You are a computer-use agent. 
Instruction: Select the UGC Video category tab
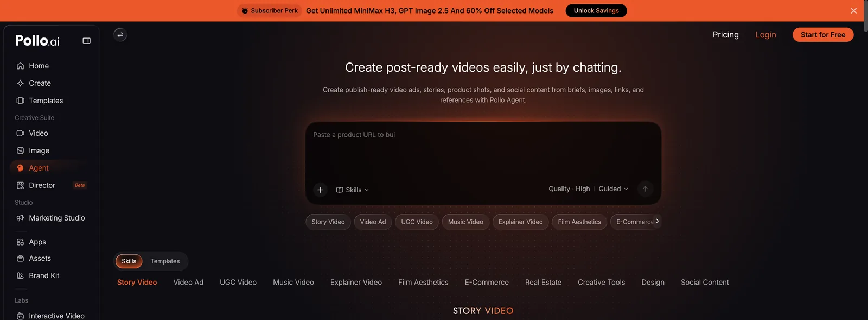[238, 283]
